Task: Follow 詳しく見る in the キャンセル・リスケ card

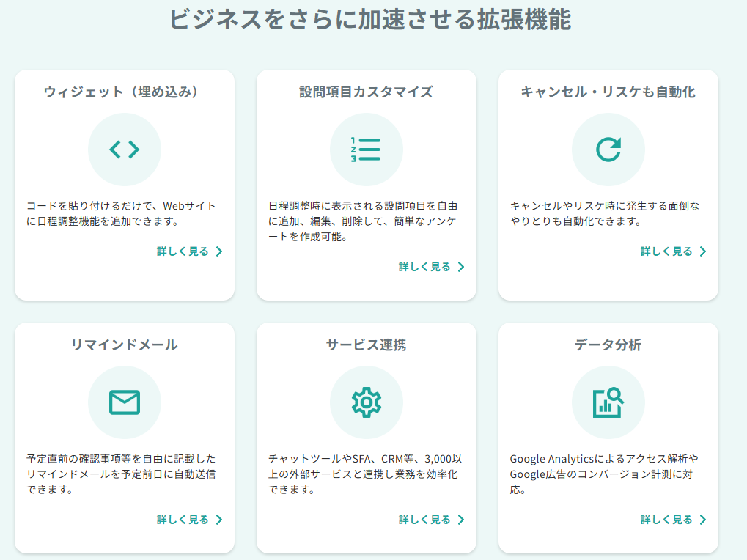Action: [673, 251]
